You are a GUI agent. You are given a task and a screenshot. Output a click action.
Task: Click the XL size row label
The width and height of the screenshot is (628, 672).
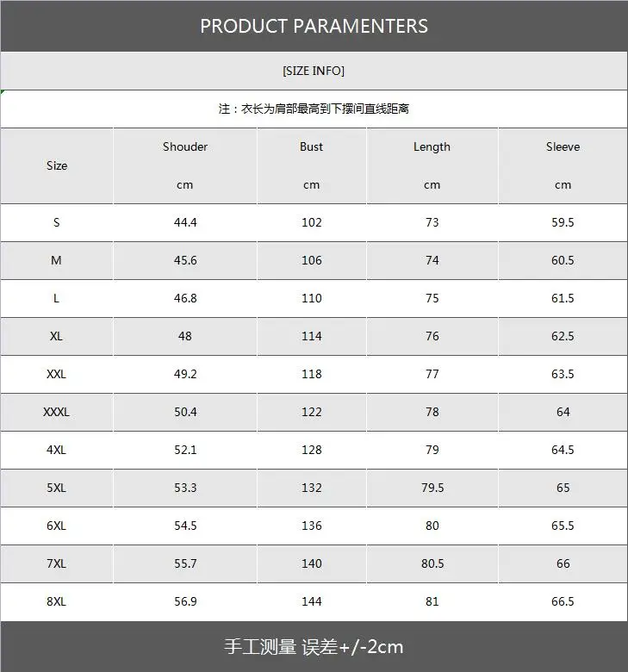click(57, 336)
